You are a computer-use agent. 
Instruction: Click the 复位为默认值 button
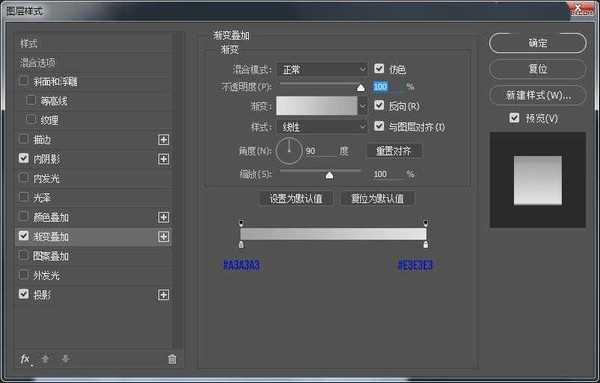coord(377,199)
